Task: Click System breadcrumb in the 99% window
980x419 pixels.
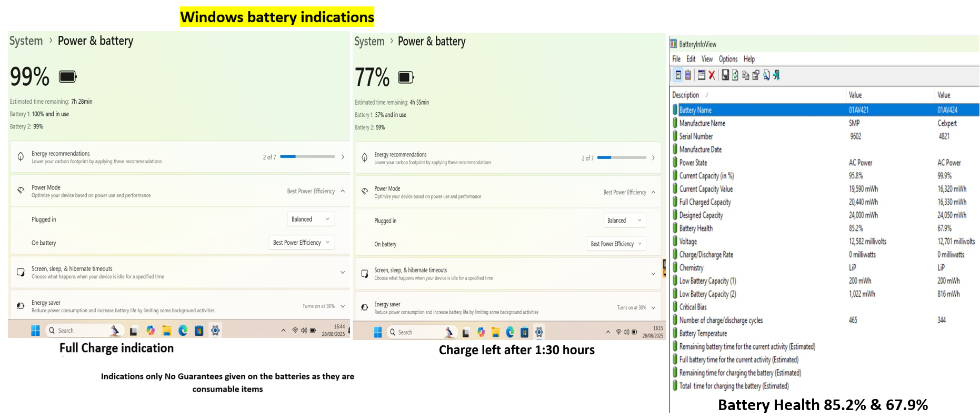Action: [26, 41]
